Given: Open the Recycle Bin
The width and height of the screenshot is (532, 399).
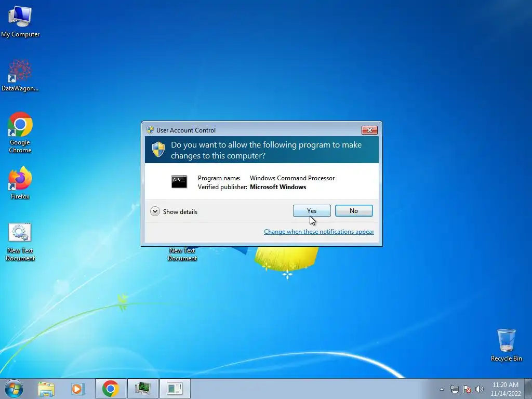Looking at the screenshot, I should (506, 345).
